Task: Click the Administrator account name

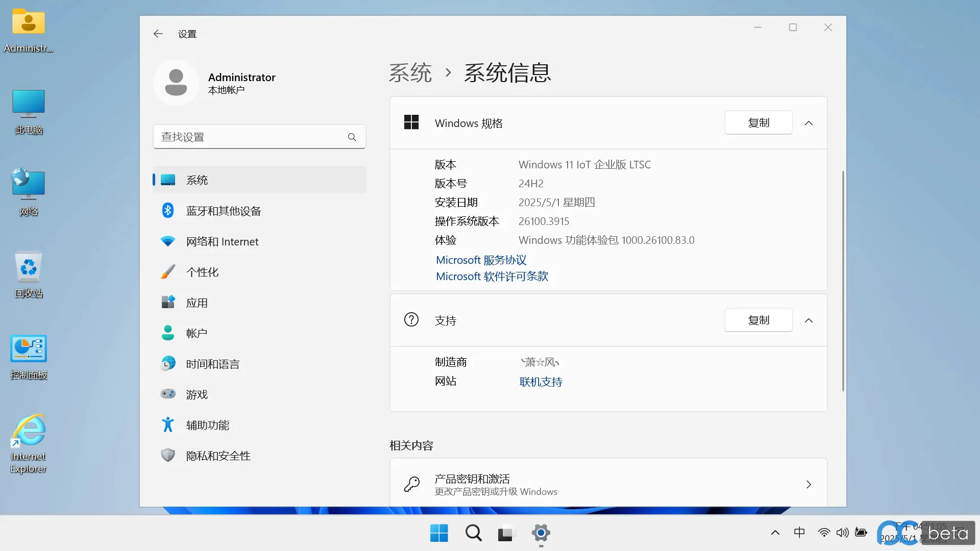Action: (242, 77)
